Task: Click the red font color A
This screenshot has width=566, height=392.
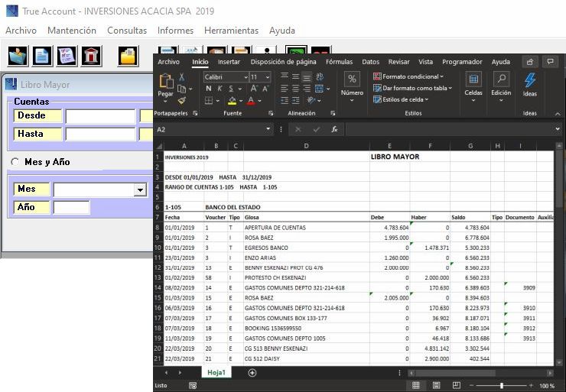Action: pyautogui.click(x=251, y=101)
